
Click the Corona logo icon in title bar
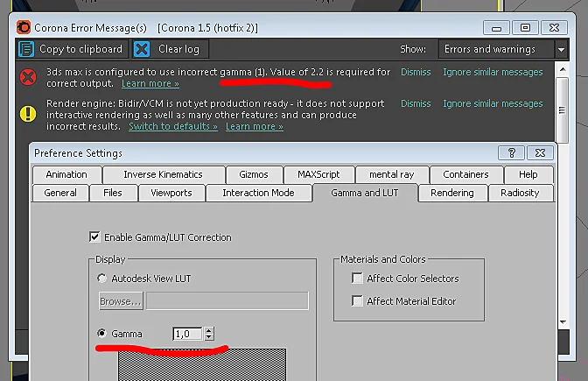pos(24,28)
